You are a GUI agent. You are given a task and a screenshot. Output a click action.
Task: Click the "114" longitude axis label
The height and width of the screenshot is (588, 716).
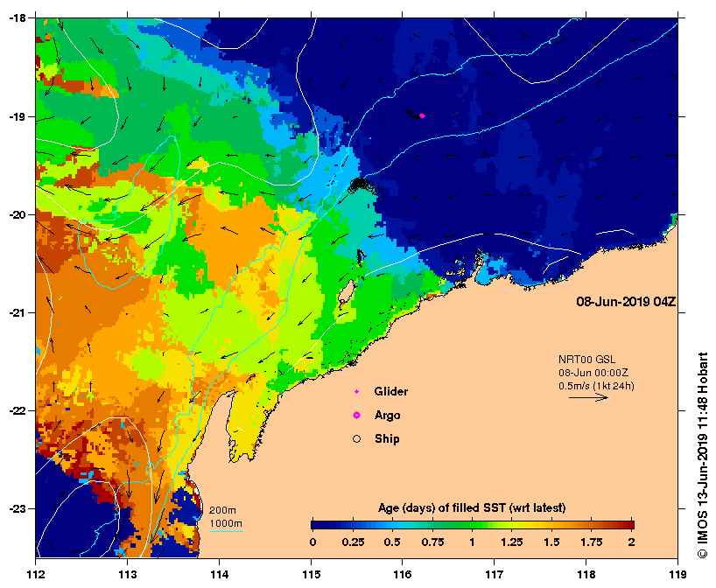(219, 574)
